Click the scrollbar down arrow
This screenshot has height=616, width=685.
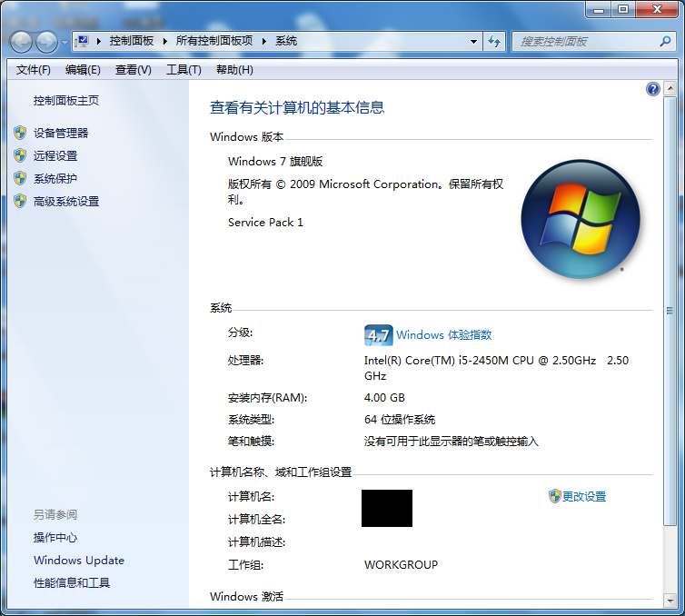(x=670, y=601)
